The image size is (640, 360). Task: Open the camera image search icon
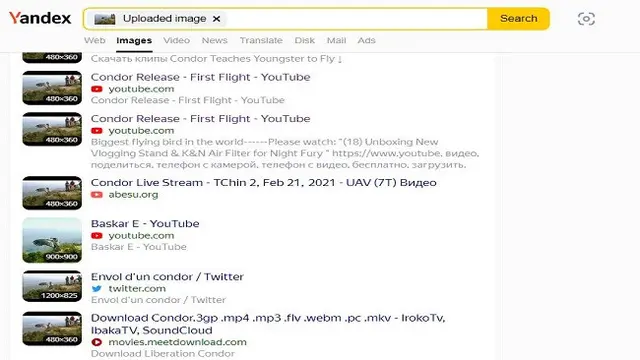[x=586, y=19]
